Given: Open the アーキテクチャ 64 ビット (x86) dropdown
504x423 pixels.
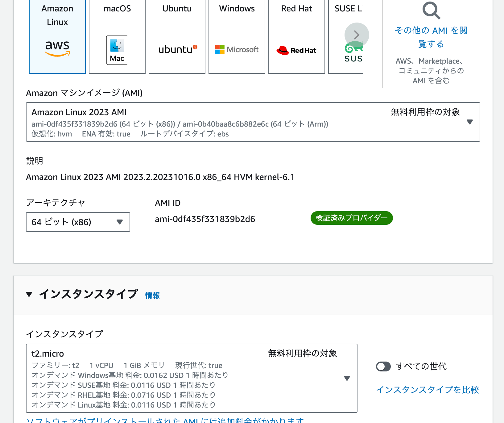Looking at the screenshot, I should 78,222.
